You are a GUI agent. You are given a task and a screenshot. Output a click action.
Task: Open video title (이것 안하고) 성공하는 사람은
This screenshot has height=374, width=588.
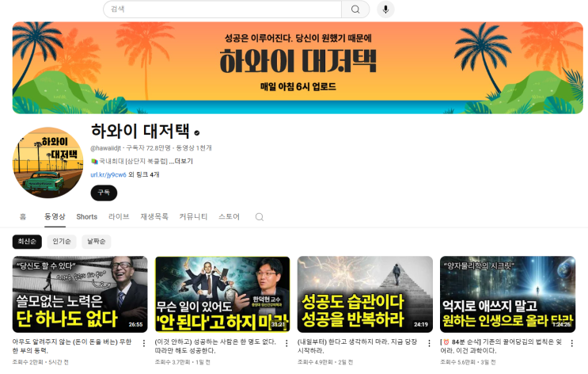pyautogui.click(x=215, y=346)
